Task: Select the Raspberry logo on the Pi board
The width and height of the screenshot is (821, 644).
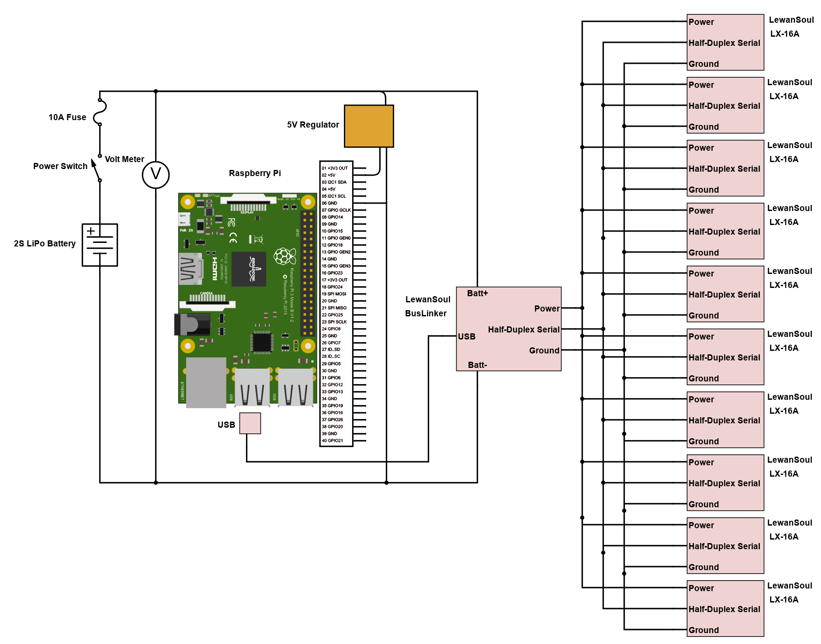Action: point(285,256)
